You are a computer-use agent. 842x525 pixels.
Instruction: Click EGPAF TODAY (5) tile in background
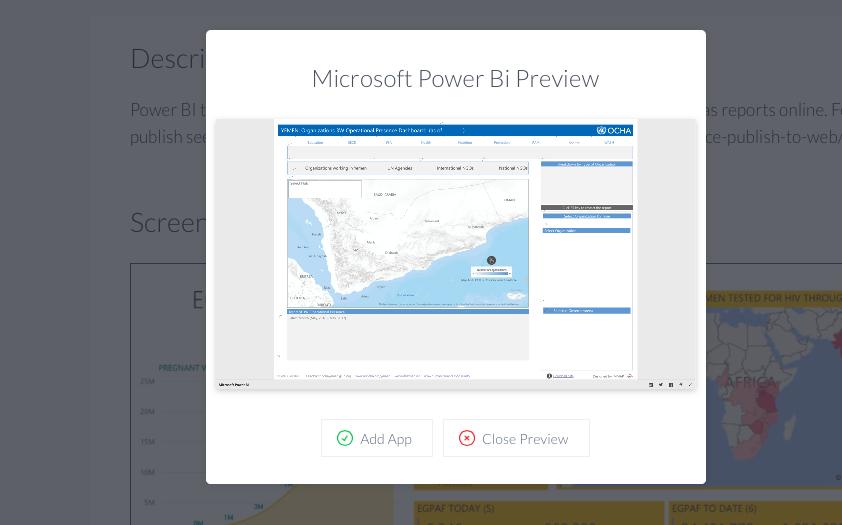click(539, 514)
